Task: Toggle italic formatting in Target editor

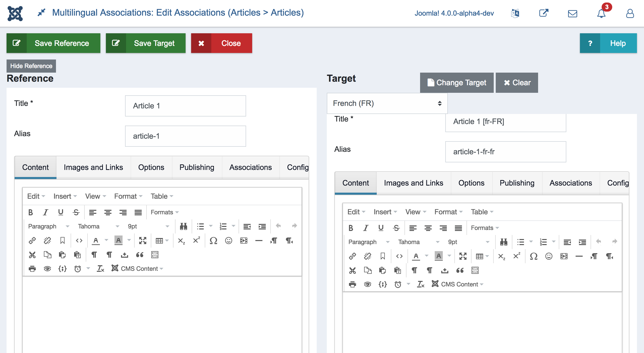Action: pos(366,228)
